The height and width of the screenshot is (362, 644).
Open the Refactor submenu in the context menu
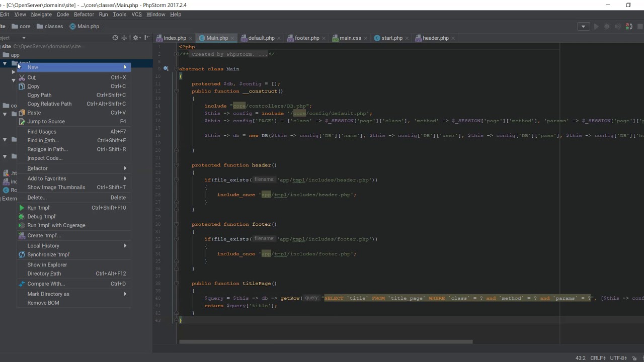point(74,168)
